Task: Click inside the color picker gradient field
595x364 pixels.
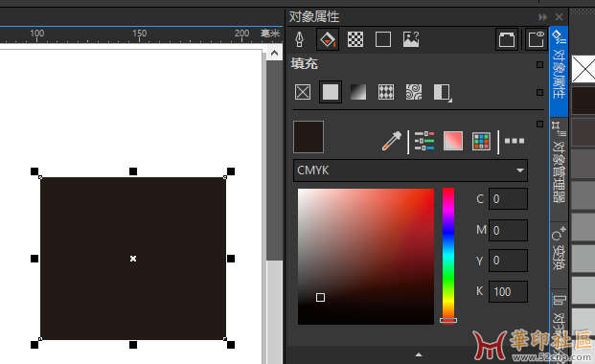Action: [x=366, y=257]
